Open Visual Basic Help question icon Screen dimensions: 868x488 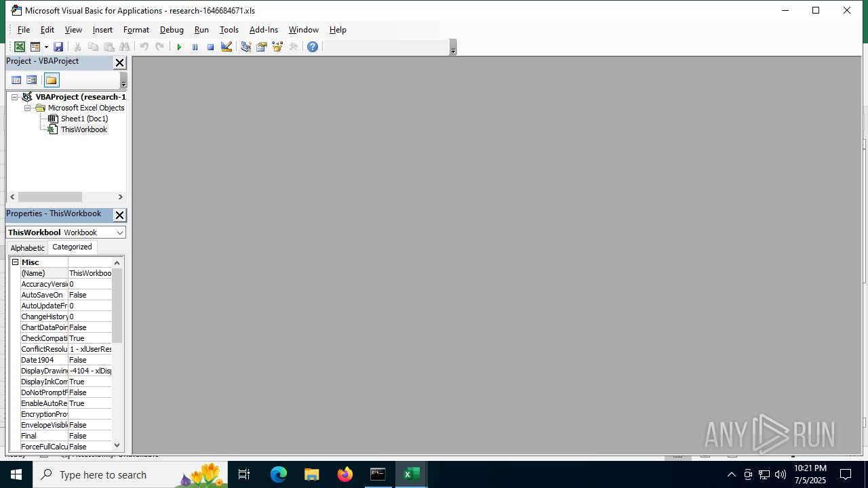[x=313, y=47]
